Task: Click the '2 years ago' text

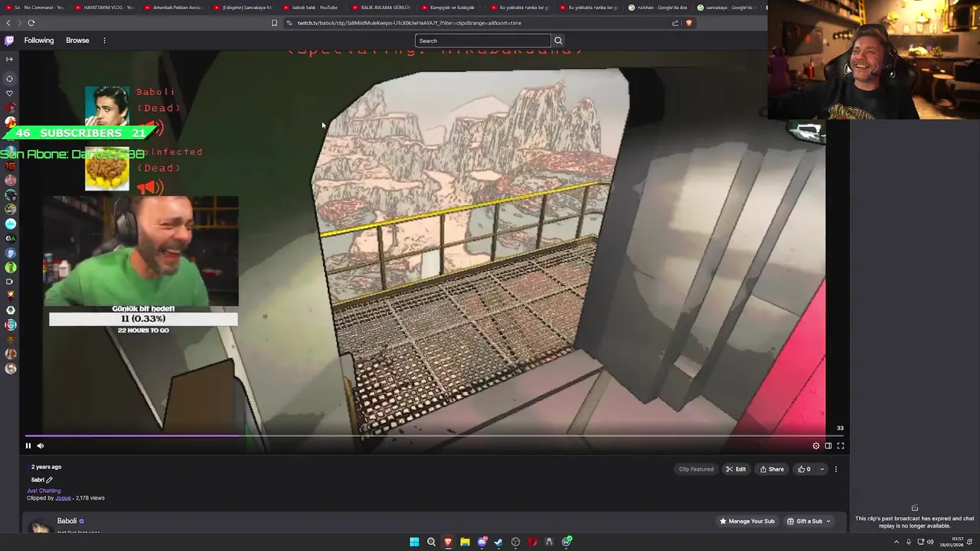Action: pos(46,467)
